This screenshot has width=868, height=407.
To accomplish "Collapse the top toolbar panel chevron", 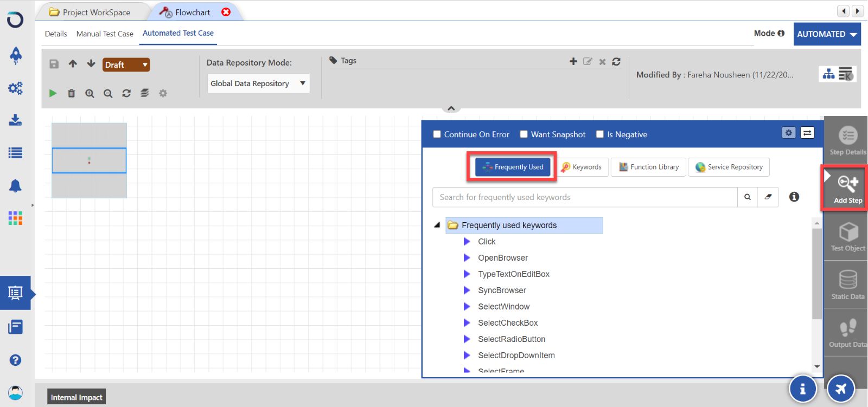I will (x=451, y=108).
